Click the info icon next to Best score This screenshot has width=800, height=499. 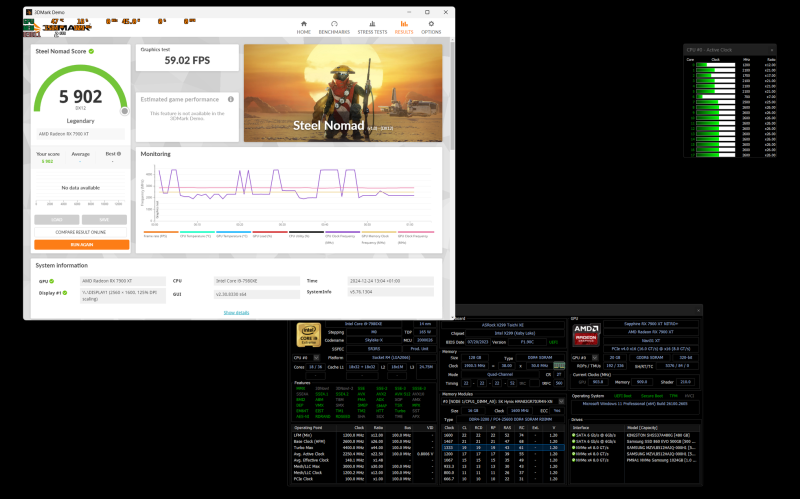pos(119,154)
